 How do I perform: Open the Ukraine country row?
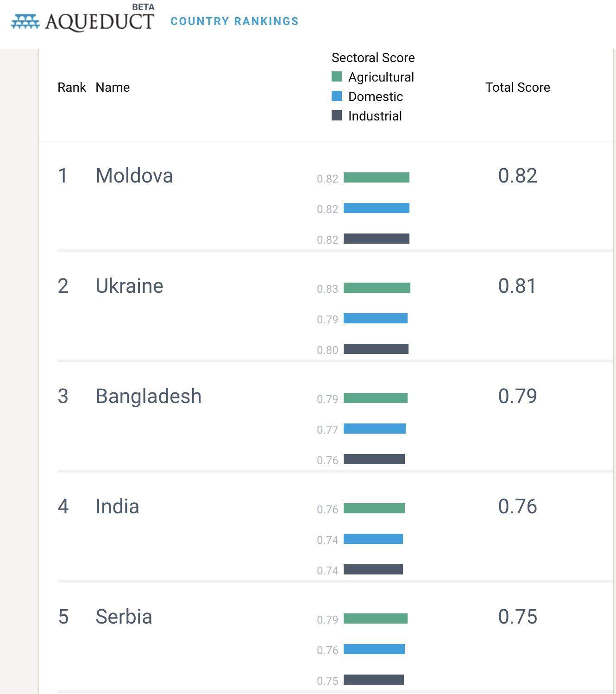(129, 286)
